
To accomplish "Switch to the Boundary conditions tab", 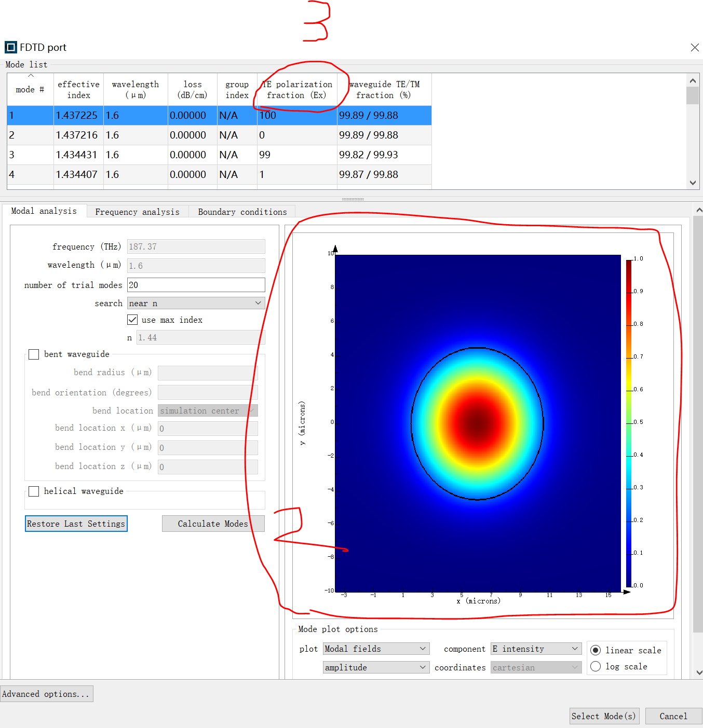I will pos(242,212).
